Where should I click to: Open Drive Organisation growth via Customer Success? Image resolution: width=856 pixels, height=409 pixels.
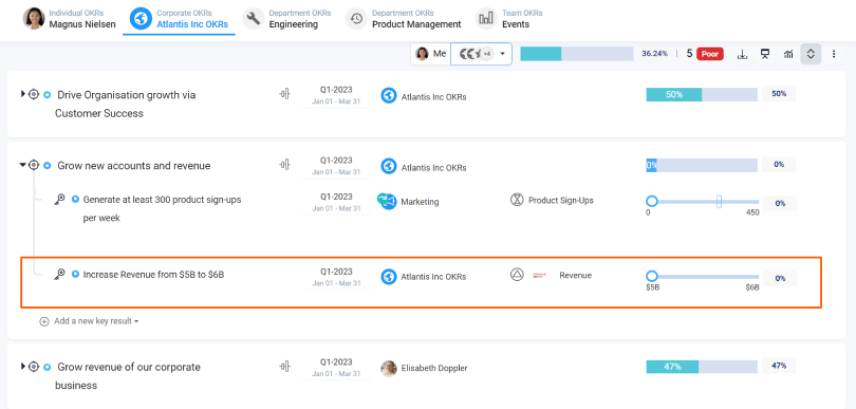[x=126, y=104]
